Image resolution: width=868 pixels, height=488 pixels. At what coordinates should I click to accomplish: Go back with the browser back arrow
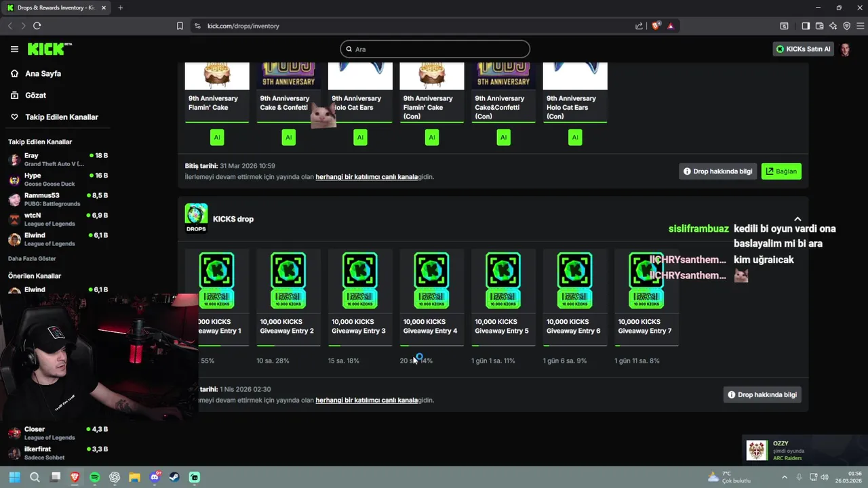point(9,26)
